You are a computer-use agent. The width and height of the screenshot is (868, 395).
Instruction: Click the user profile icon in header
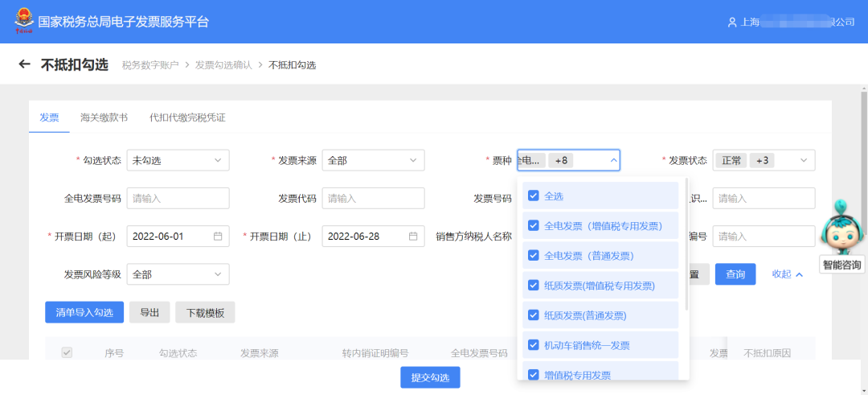[731, 23]
